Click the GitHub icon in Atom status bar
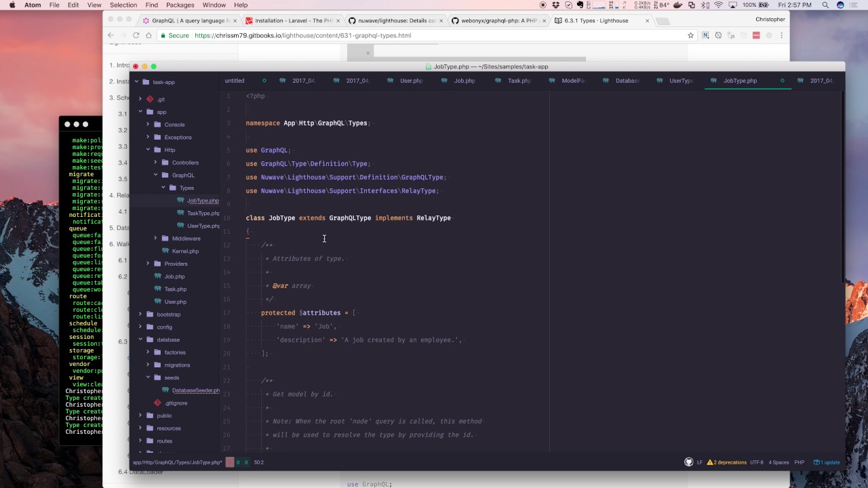Screen dimensions: 868x488 [689, 462]
